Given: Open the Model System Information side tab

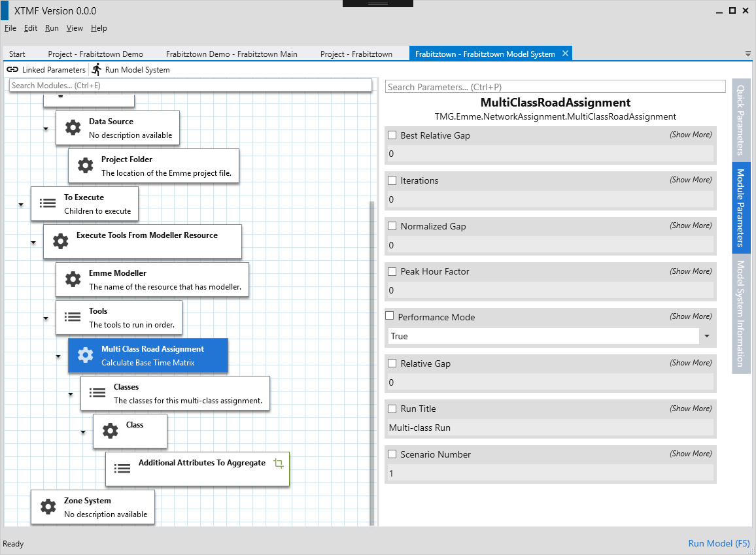Looking at the screenshot, I should click(x=740, y=314).
